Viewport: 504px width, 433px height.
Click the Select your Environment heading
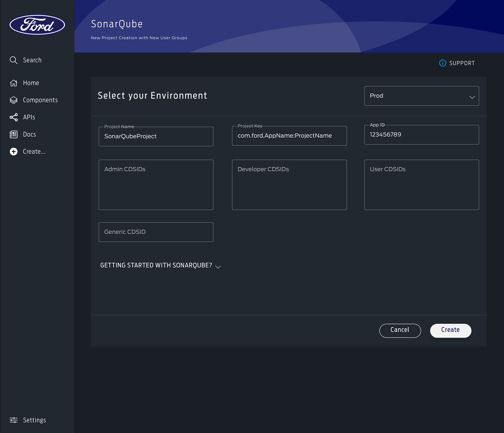[x=152, y=96]
